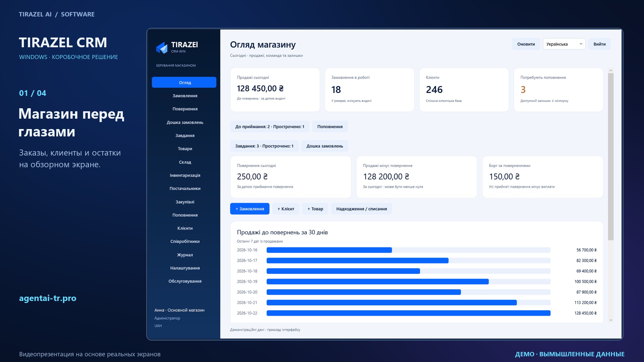The width and height of the screenshot is (644, 362).
Task: Select Огляд in the sidebar menu
Action: (184, 82)
